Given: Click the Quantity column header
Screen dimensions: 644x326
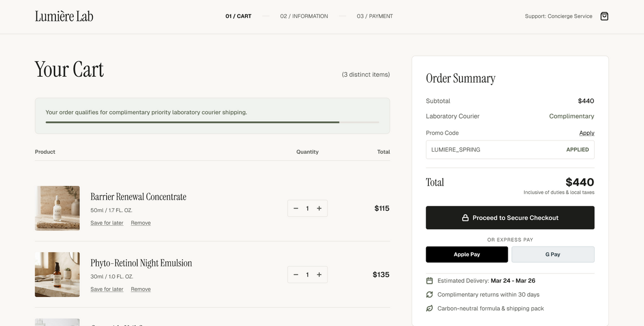Looking at the screenshot, I should [308, 152].
